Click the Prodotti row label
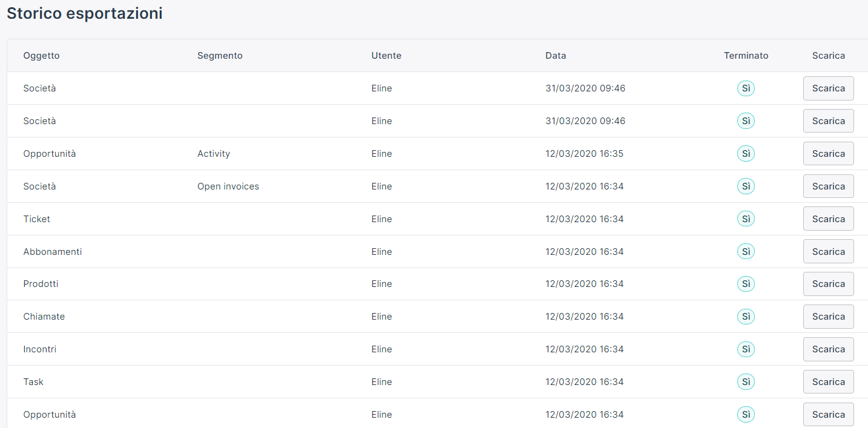Viewport: 868px width, 428px height. [41, 283]
